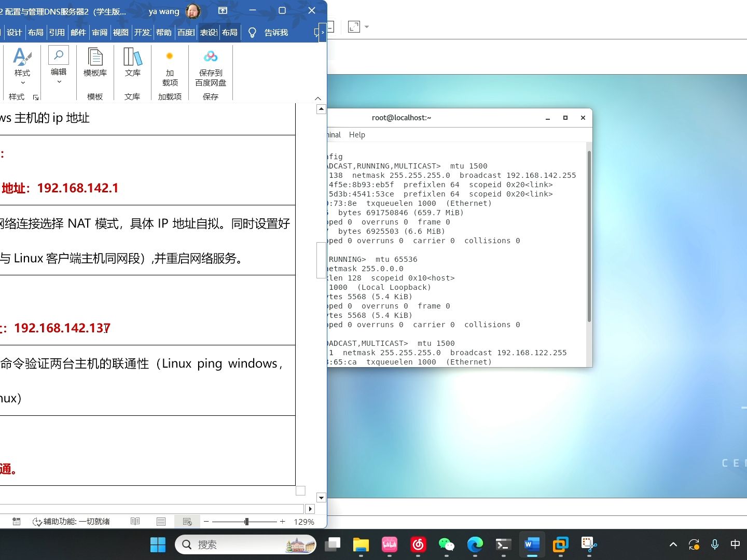Switch to the 审阅 (Review) ribbon tab
747x560 pixels.
99,32
